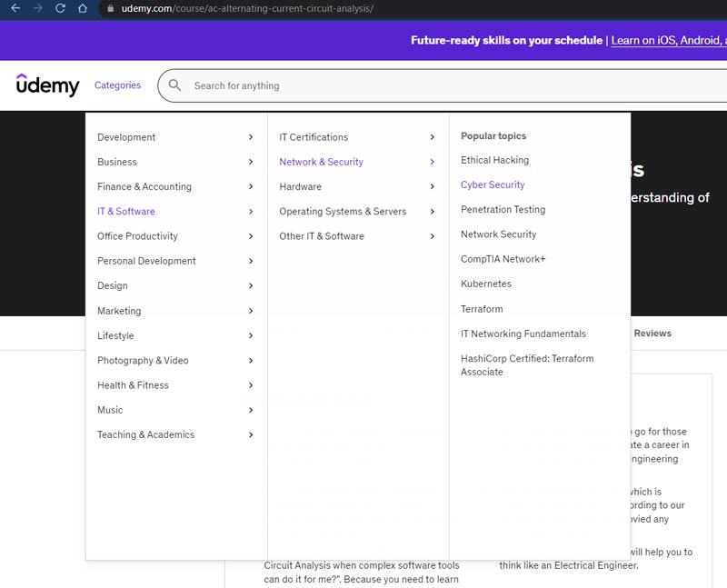
Task: Open Kubernetes topic
Action: tap(486, 284)
